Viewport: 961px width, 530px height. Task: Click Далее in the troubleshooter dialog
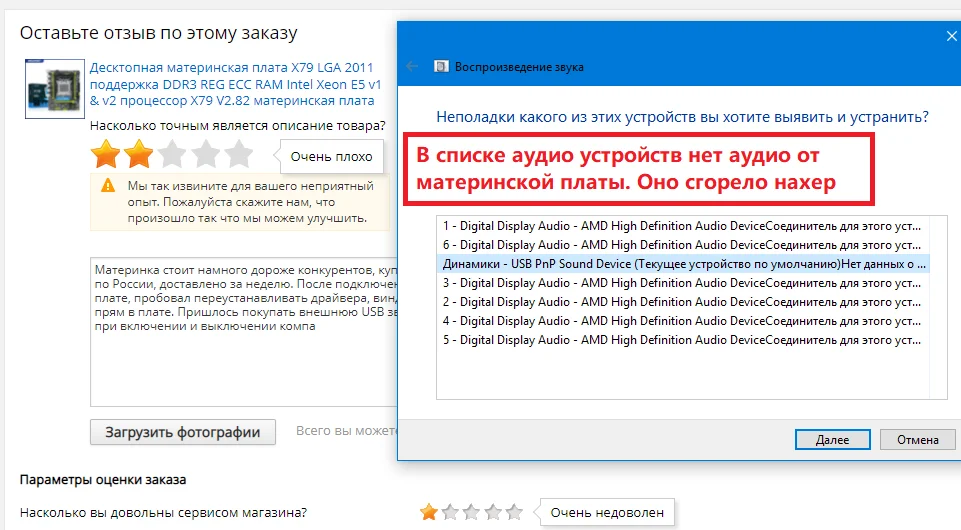832,440
